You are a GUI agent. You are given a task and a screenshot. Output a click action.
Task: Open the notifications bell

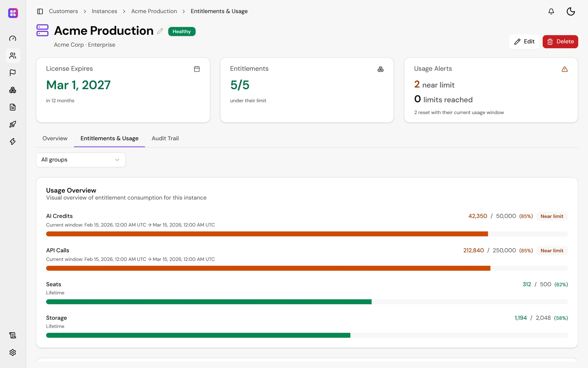(551, 11)
